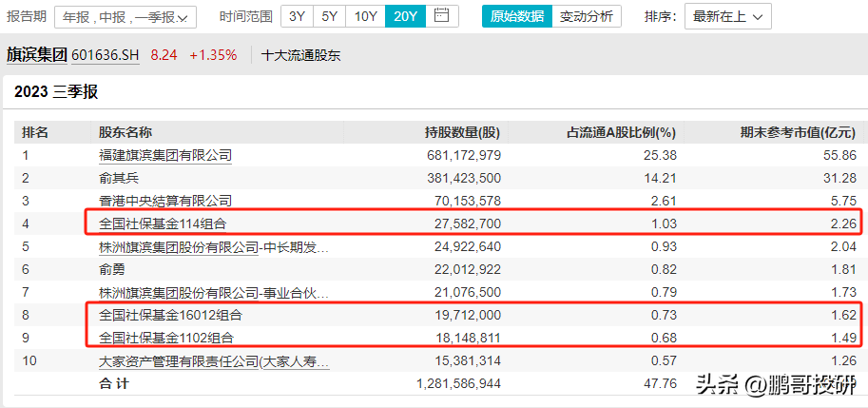Click the 占流通A股比例(%) column header
The width and height of the screenshot is (868, 408).
621,132
